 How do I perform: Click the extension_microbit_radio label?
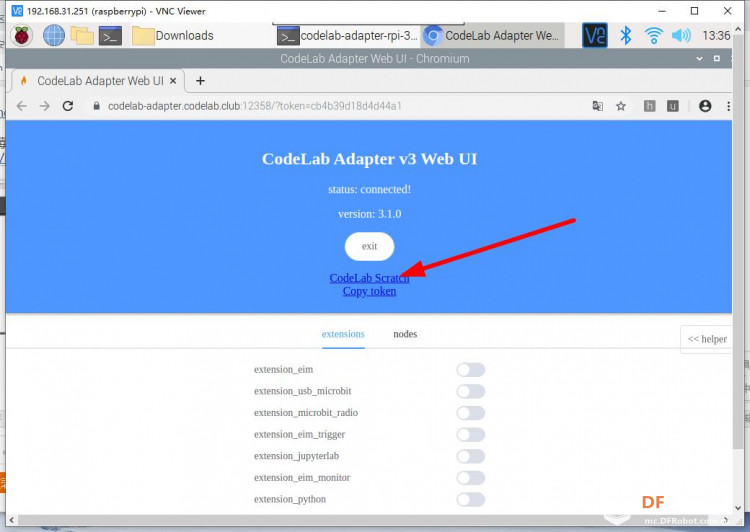click(x=306, y=412)
